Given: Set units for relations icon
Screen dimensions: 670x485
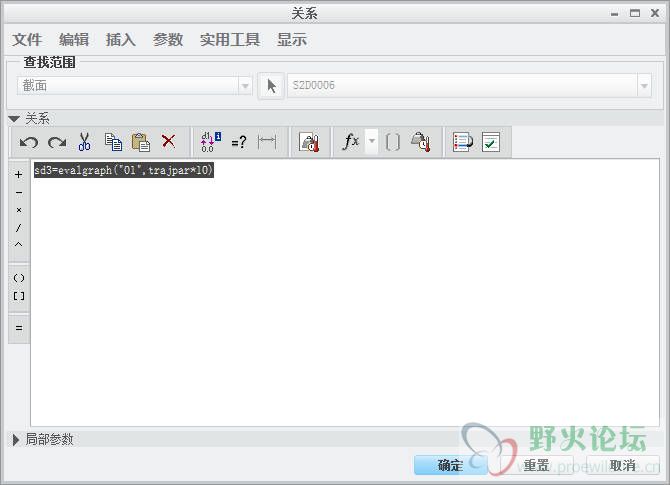Looking at the screenshot, I should (309, 142).
